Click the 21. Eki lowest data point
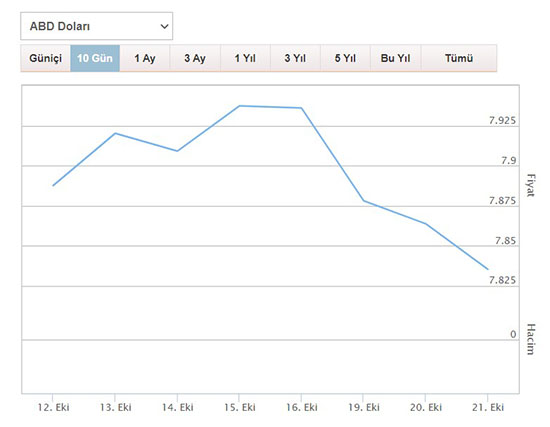 pos(488,269)
